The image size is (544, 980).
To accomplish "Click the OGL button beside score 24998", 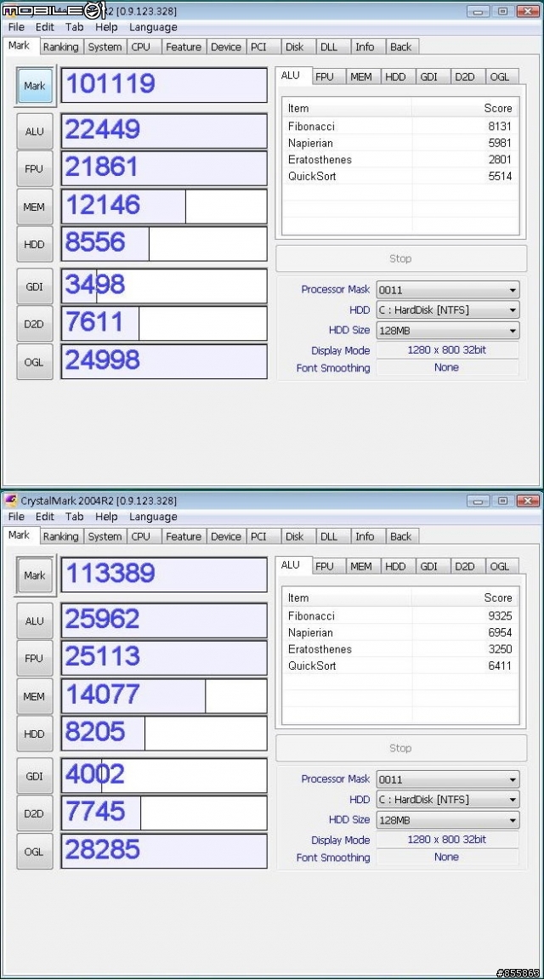I will 34,362.
